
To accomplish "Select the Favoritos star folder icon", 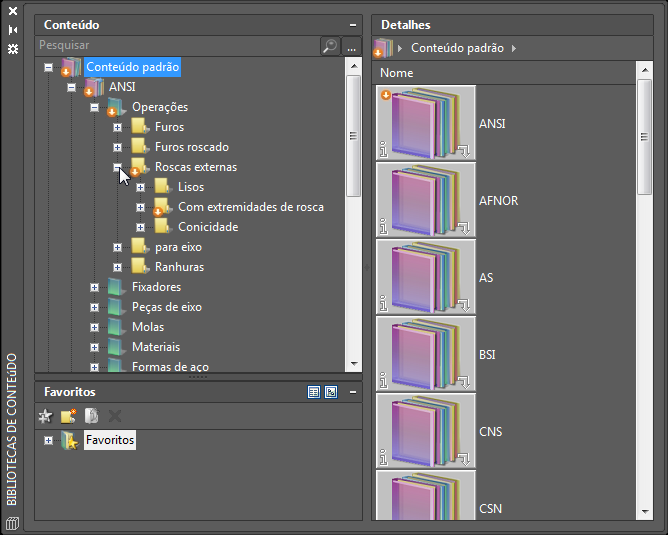I will [x=70, y=440].
